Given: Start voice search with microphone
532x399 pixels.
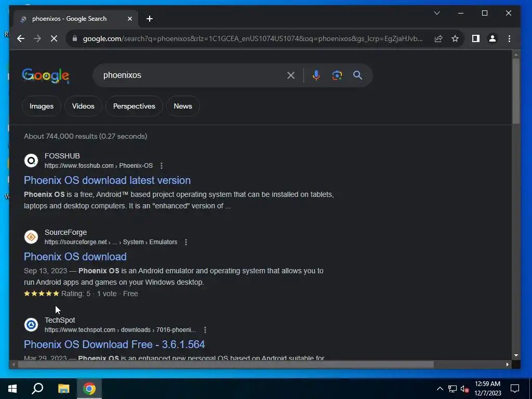Looking at the screenshot, I should click(x=316, y=75).
